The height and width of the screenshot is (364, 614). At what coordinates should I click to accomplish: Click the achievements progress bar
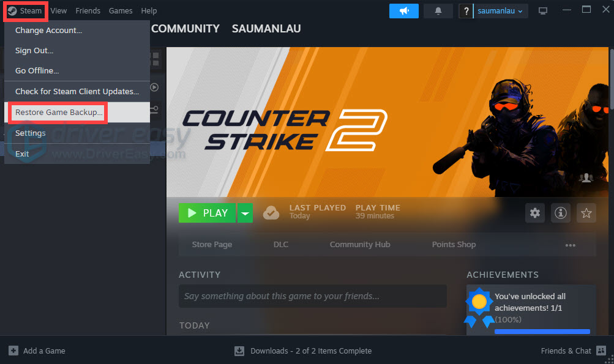click(x=541, y=330)
